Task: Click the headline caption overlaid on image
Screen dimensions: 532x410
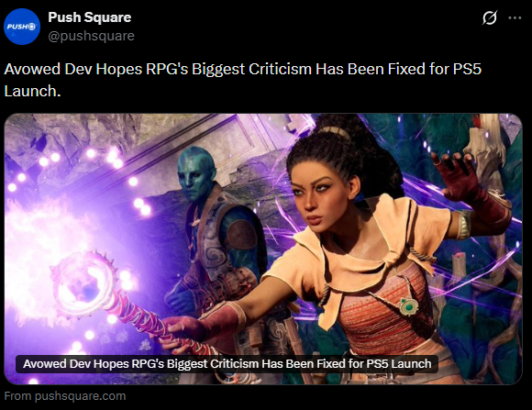Action: [227, 364]
